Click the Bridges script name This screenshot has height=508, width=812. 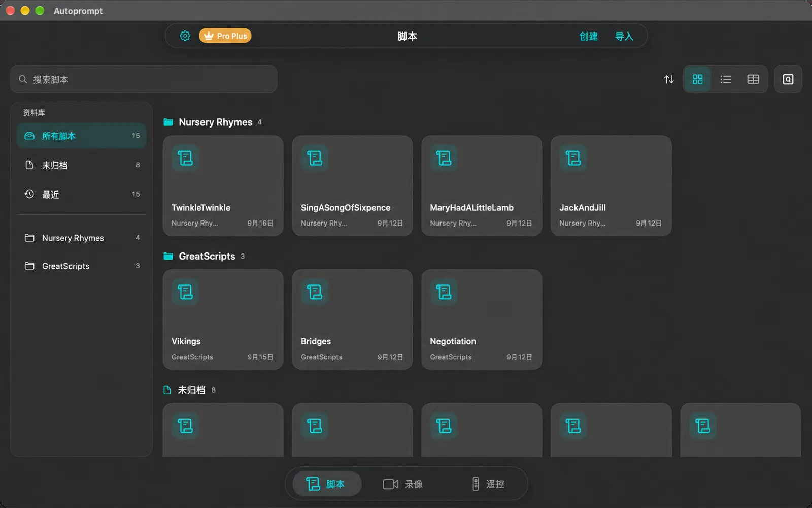pyautogui.click(x=316, y=341)
